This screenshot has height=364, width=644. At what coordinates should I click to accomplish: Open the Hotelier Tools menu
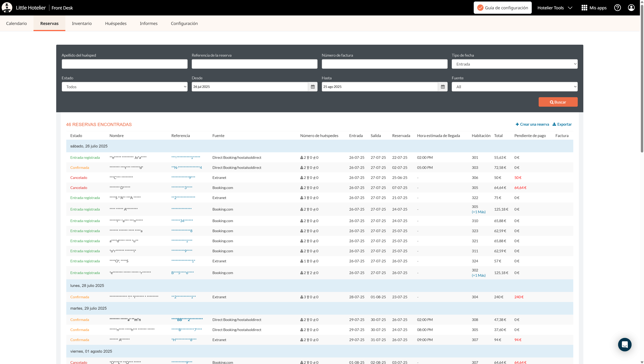click(x=554, y=8)
